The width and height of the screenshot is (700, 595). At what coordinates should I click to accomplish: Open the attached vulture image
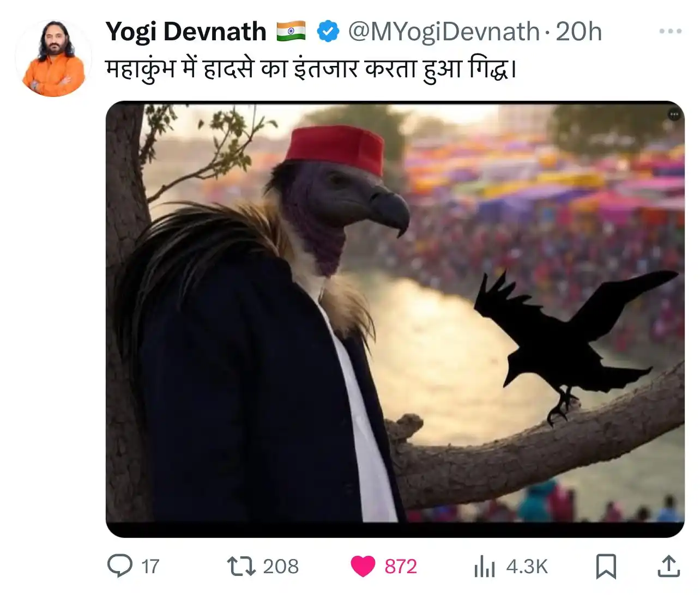pos(395,319)
